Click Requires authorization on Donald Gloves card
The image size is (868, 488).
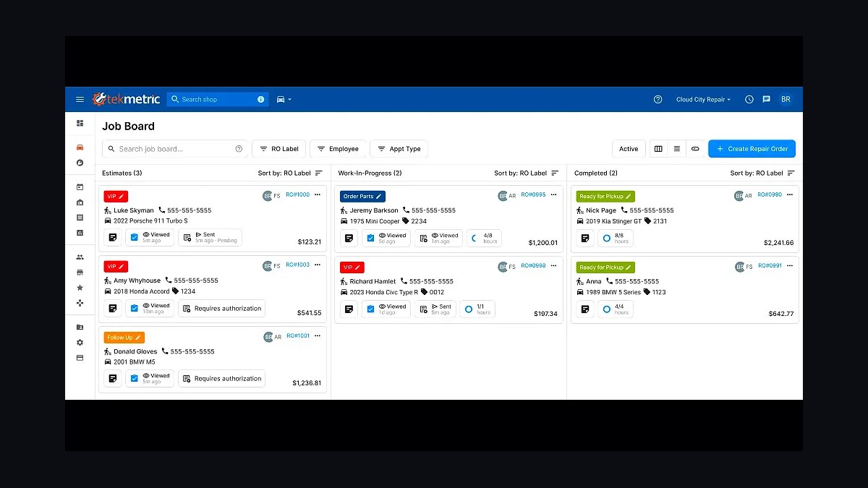221,378
